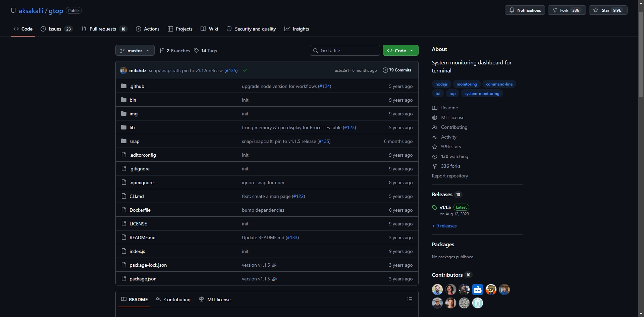Click the Notifications bell icon

[512, 10]
